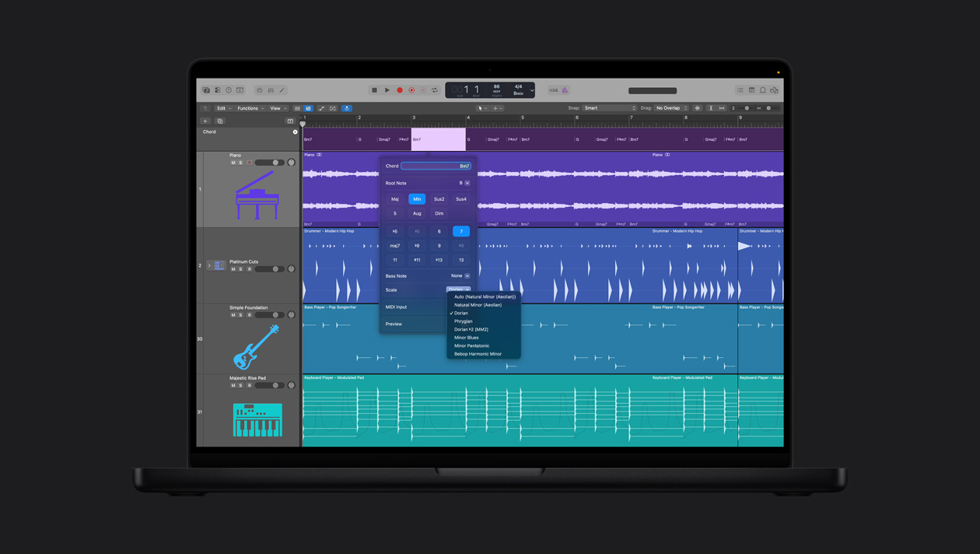Click the Quick Help question mark icon
The width and height of the screenshot is (980, 554).
229,90
